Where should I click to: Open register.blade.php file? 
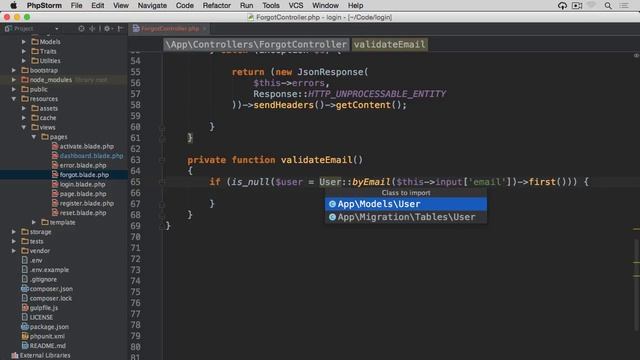(87, 203)
